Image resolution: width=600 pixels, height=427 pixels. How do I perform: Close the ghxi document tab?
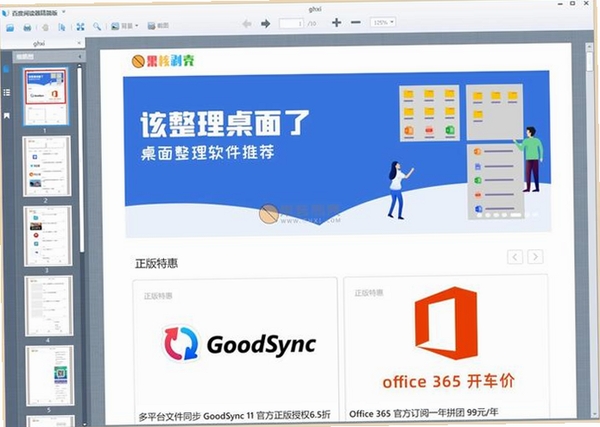click(x=79, y=43)
